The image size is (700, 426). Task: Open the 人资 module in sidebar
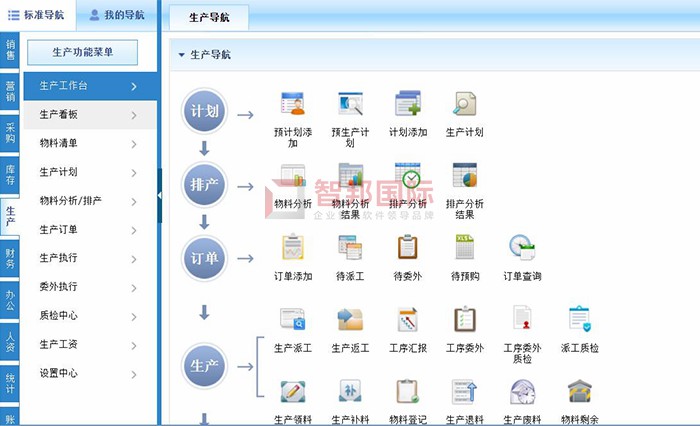coord(10,342)
